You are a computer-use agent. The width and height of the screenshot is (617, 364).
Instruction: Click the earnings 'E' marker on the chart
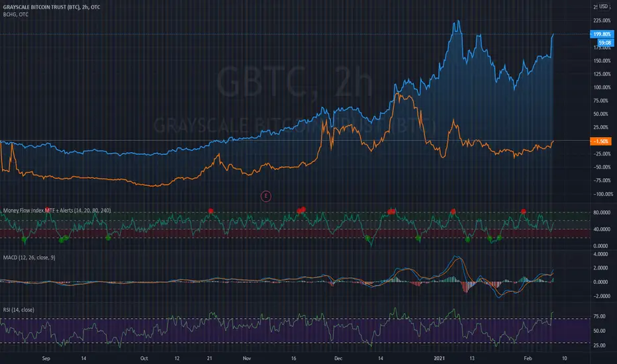coord(266,196)
